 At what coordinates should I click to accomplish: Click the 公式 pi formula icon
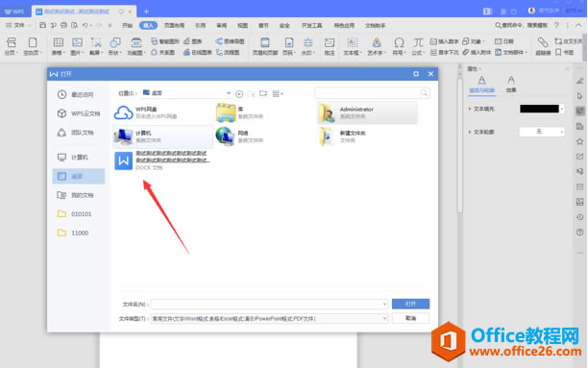pos(418,42)
